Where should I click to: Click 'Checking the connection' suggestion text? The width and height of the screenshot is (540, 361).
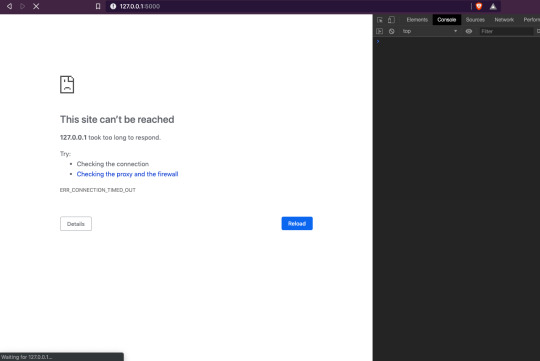pyautogui.click(x=113, y=164)
